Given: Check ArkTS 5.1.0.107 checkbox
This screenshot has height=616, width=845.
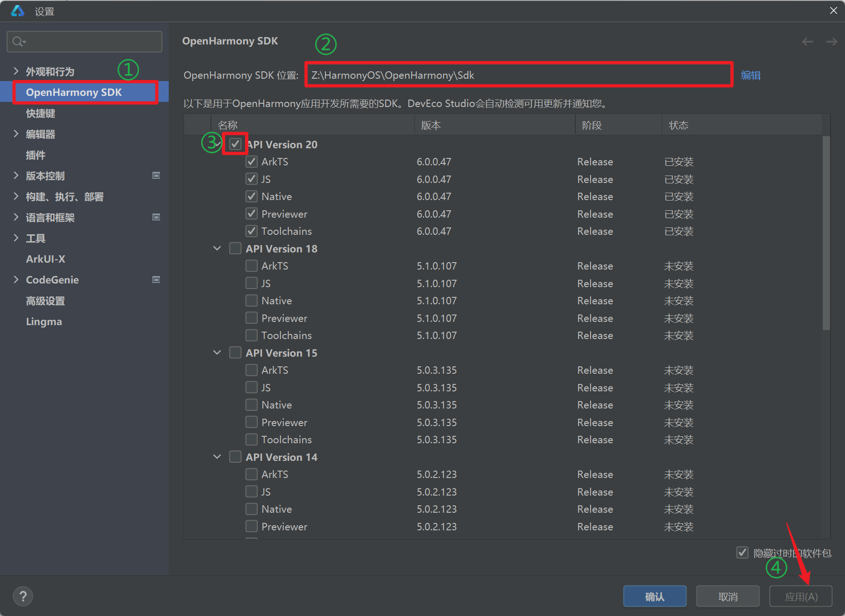Looking at the screenshot, I should 251,266.
